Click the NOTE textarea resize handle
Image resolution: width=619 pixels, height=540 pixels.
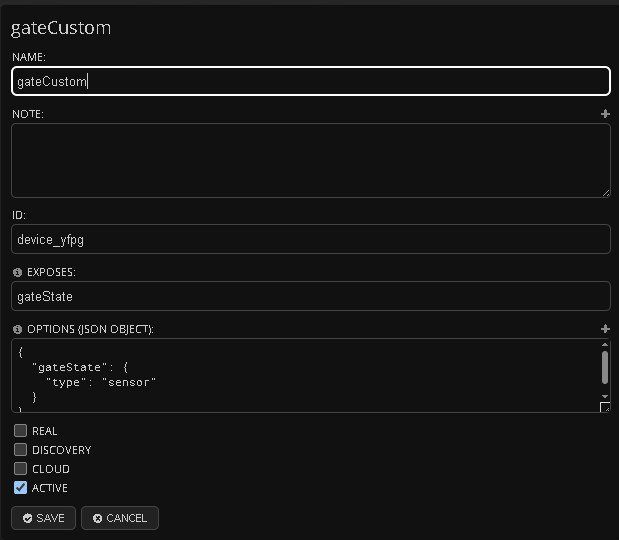tap(605, 192)
